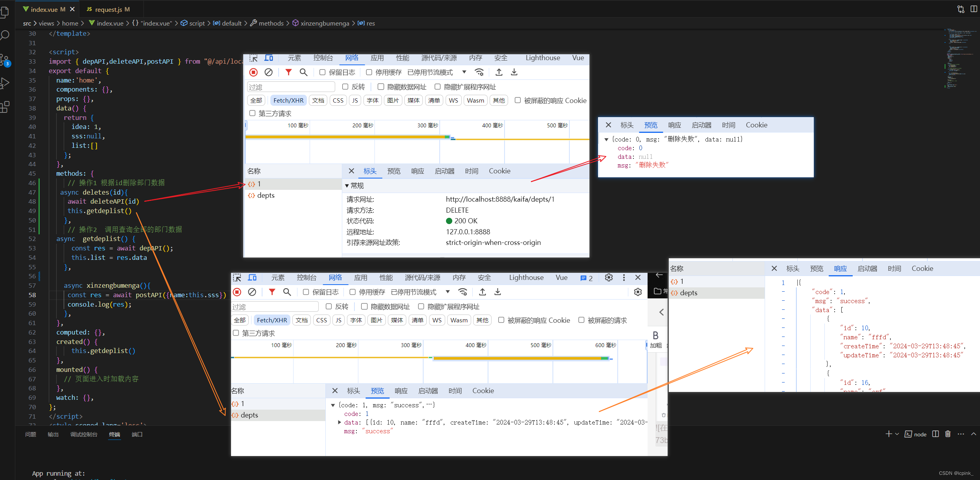This screenshot has height=480, width=980.
Task: Open 控制台 tab in upper DevTools
Action: coord(323,58)
